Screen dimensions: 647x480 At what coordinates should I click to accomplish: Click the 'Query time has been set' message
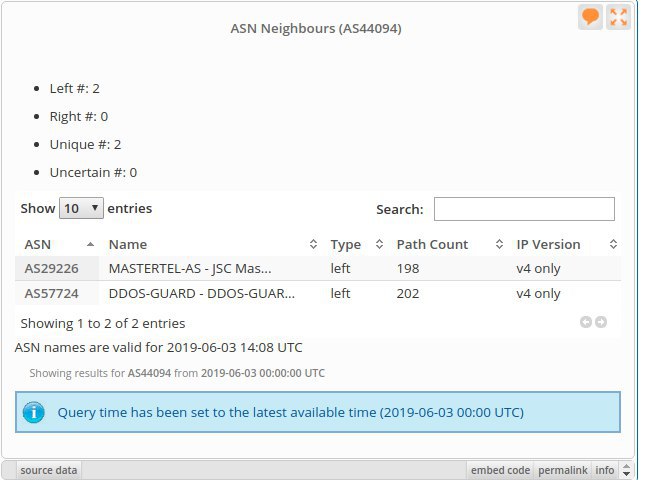(290, 412)
